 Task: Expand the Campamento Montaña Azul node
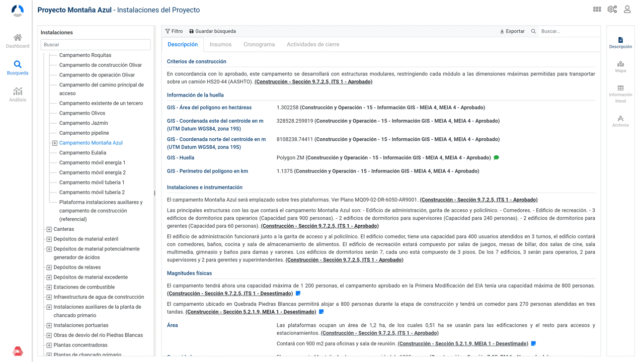click(x=55, y=143)
